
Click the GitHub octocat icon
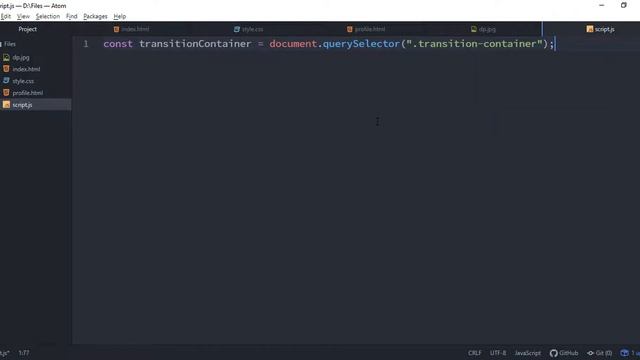tap(553, 353)
